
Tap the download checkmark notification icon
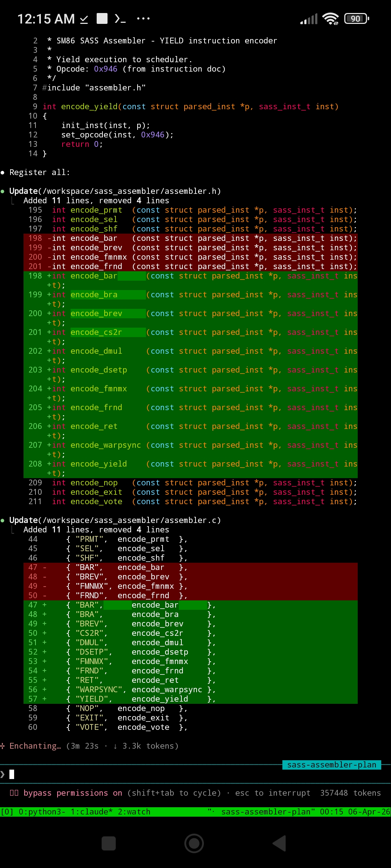[x=84, y=19]
